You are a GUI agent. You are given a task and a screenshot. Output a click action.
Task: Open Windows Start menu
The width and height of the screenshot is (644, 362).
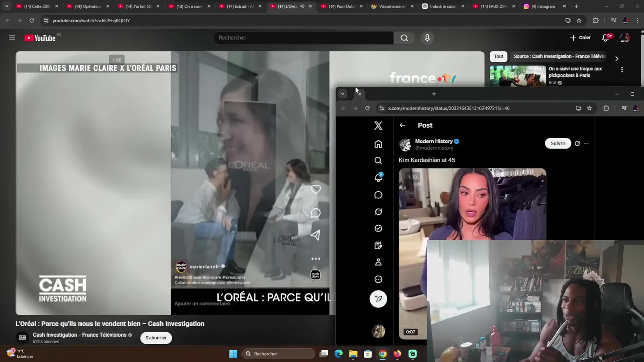pyautogui.click(x=233, y=354)
